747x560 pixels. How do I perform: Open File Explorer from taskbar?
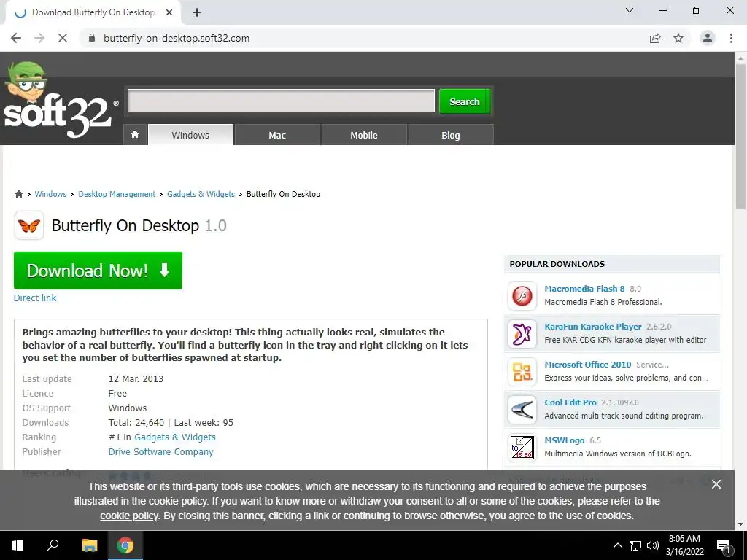click(x=89, y=545)
